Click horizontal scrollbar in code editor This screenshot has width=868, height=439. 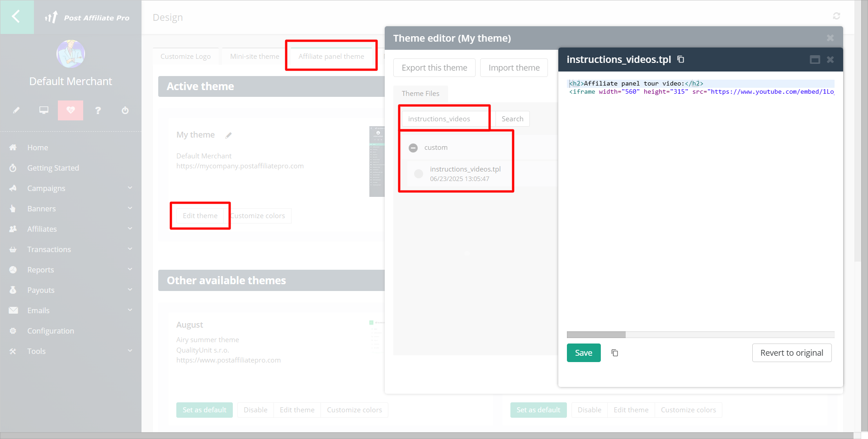tap(596, 335)
